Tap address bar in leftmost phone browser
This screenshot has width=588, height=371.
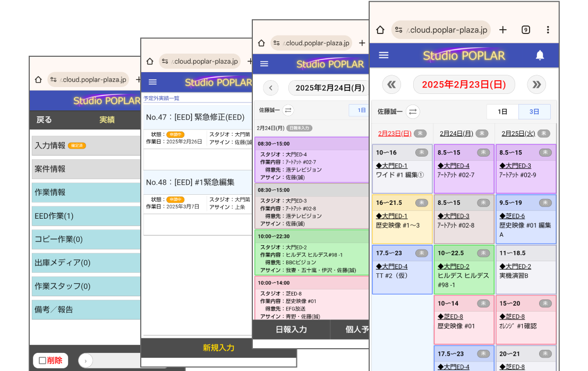point(88,80)
